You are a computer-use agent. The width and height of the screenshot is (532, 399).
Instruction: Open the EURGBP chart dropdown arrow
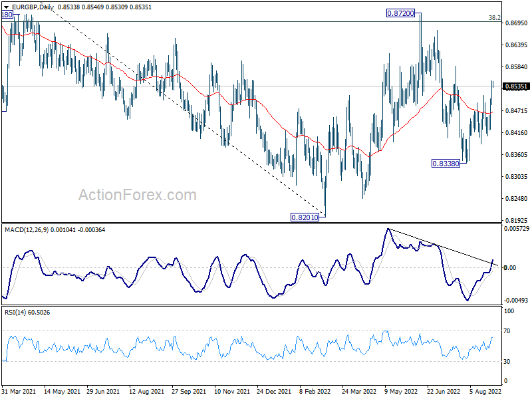point(7,7)
